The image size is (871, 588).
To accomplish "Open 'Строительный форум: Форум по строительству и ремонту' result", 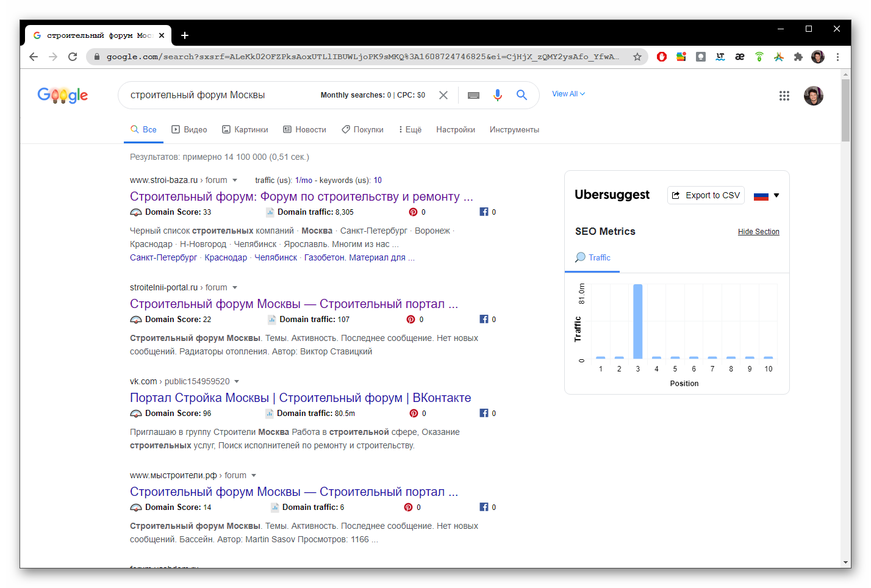I will click(301, 197).
